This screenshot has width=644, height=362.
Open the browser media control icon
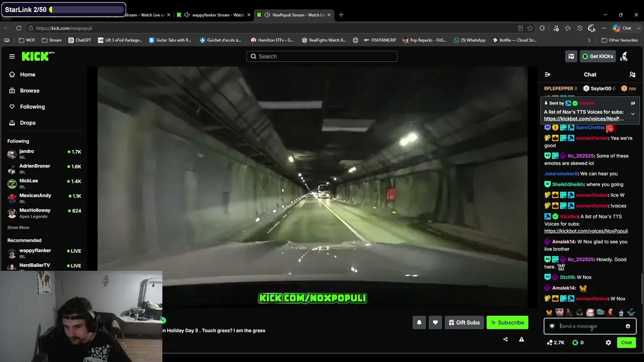[x=556, y=28]
